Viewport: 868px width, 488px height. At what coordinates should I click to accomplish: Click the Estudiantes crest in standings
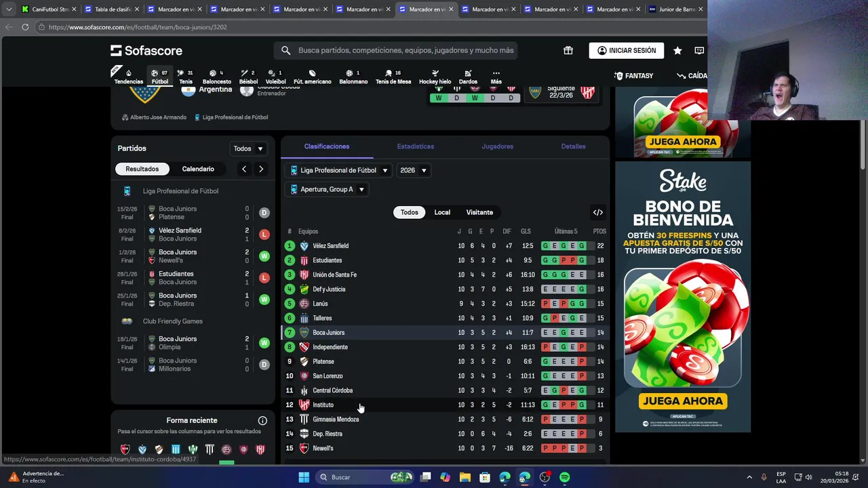pos(304,260)
